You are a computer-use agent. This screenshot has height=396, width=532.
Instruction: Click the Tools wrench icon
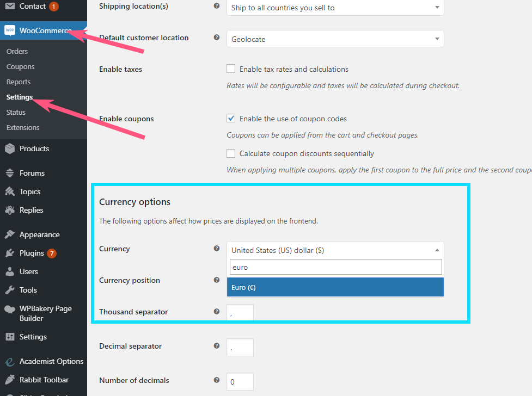click(10, 290)
